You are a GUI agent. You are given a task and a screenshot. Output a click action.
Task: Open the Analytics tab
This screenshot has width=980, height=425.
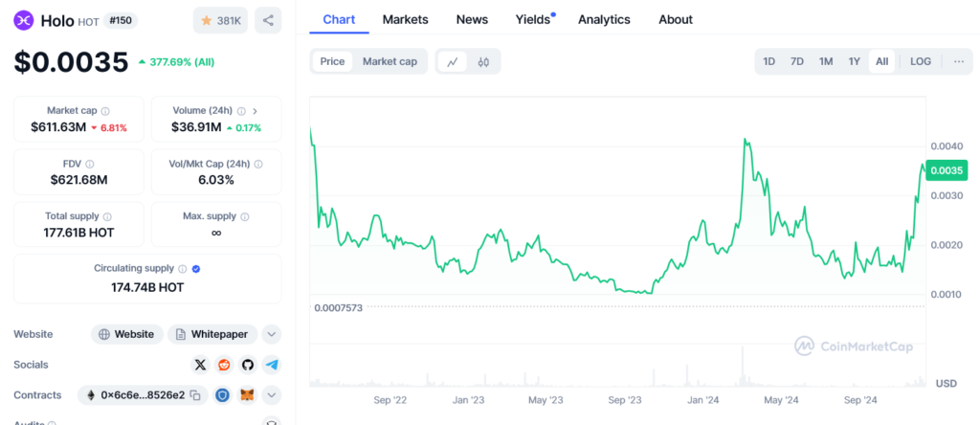pos(604,19)
